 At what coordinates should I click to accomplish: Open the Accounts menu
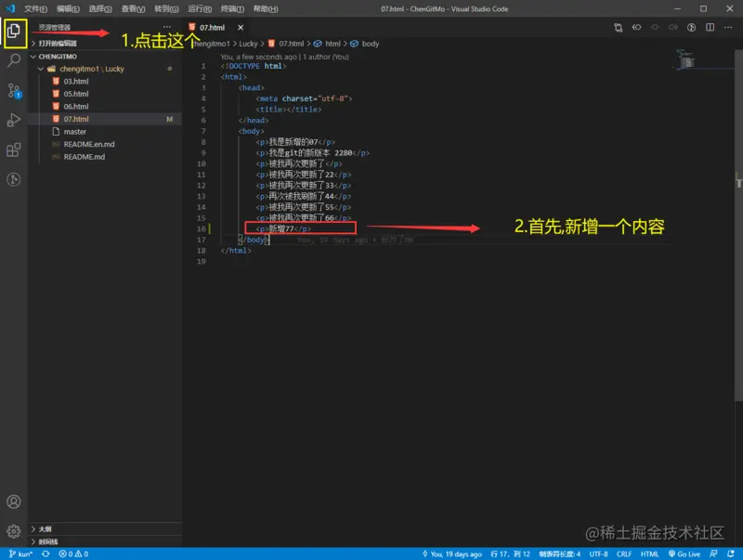[x=14, y=501]
